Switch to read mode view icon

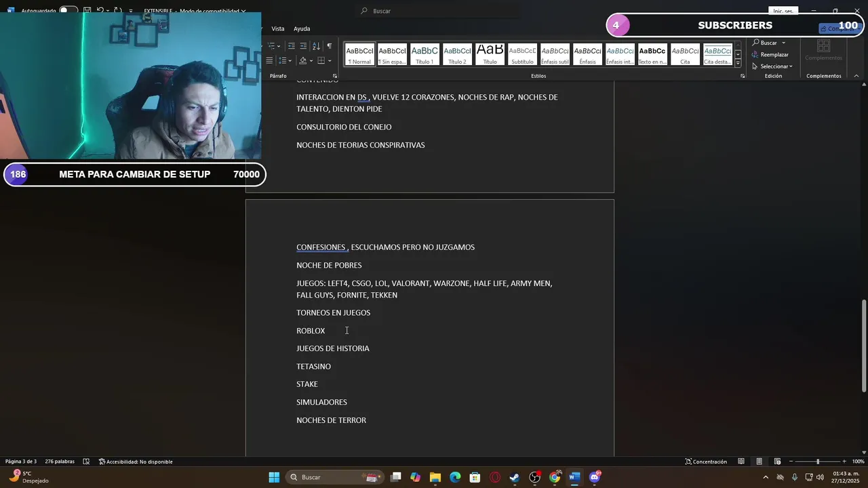(x=741, y=462)
